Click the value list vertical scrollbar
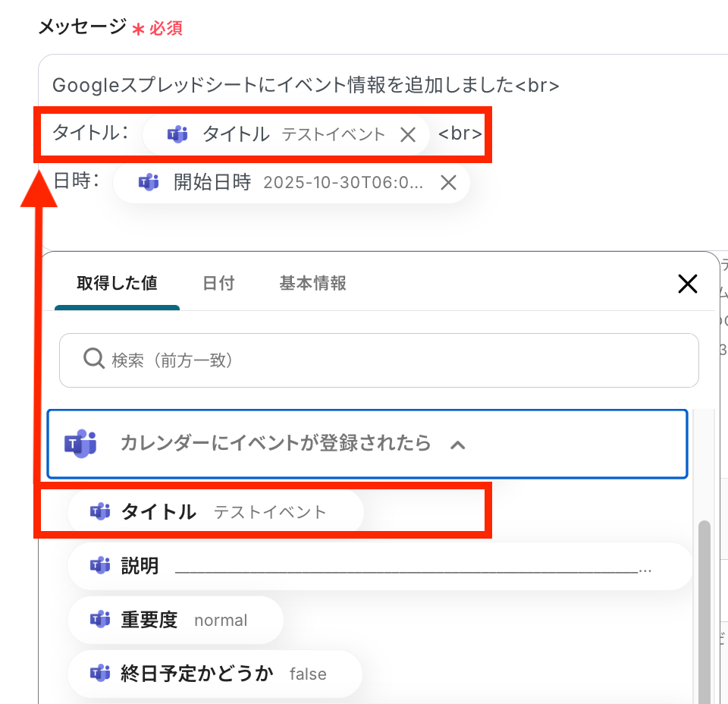 (x=704, y=607)
